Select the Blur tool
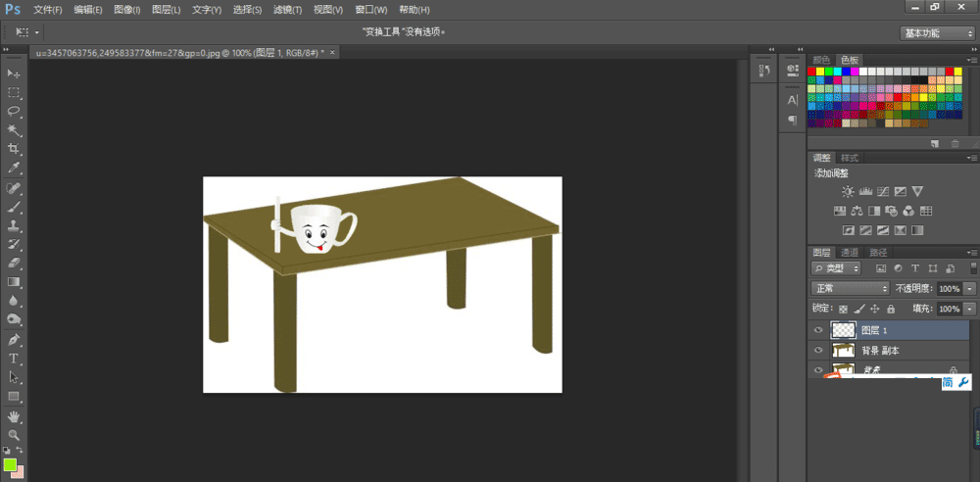 14,301
